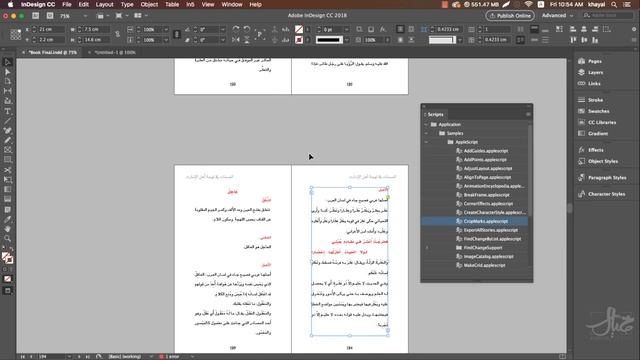
Task: Open the macOS Spotlight search icon
Action: [614, 4]
